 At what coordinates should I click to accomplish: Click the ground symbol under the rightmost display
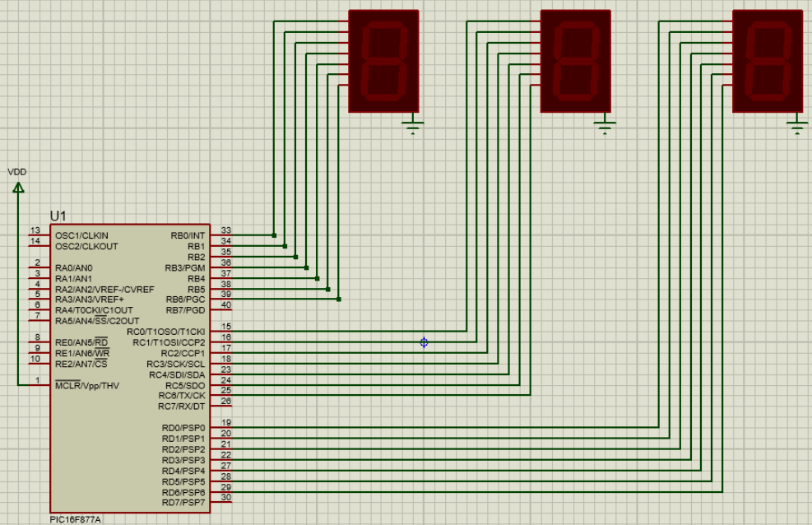coord(795,122)
